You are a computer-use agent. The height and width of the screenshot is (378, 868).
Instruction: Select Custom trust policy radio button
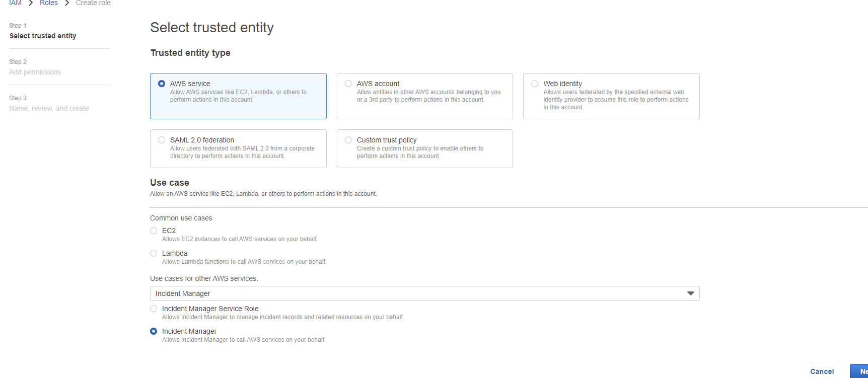point(348,140)
